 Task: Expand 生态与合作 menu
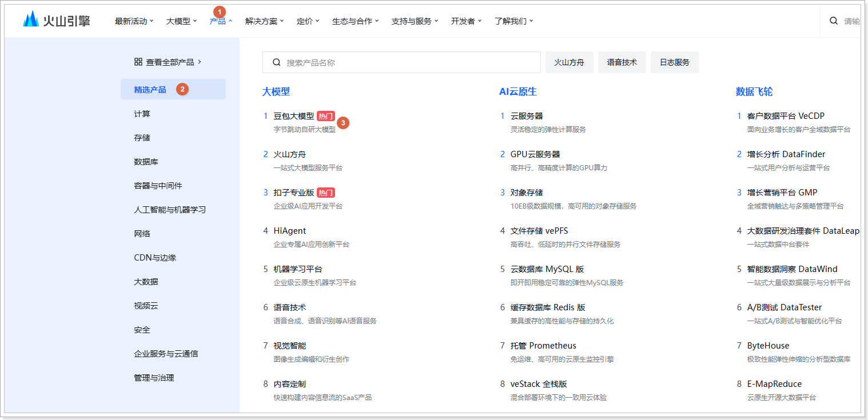[356, 21]
